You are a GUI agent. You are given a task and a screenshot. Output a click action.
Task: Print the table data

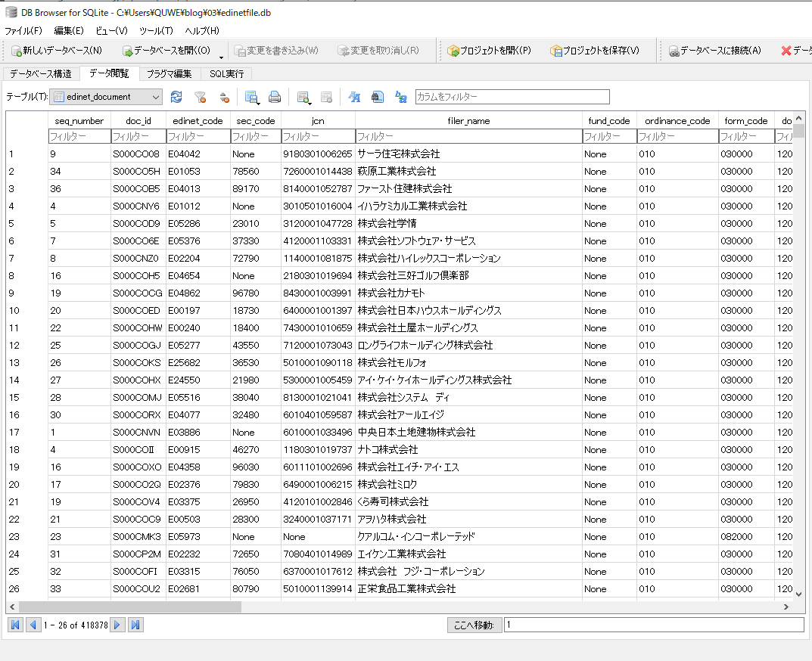275,97
